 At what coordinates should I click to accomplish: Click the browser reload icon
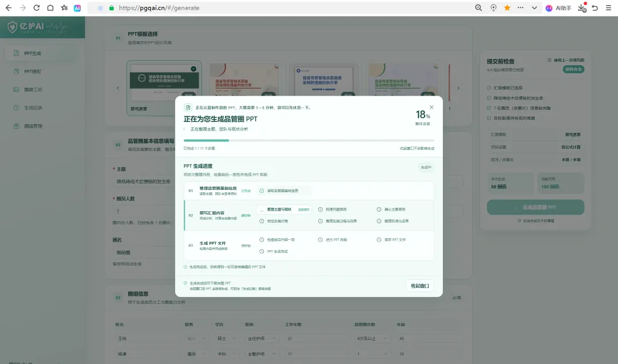[36, 8]
